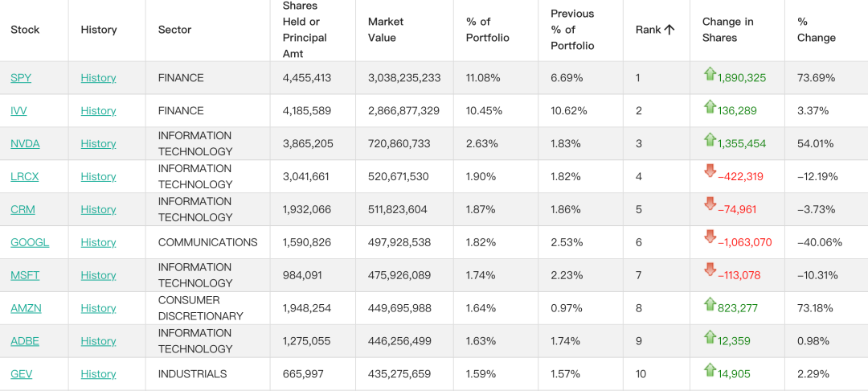Sort by % of Portfolio header
Image resolution: width=868 pixels, height=391 pixels.
coord(487,30)
